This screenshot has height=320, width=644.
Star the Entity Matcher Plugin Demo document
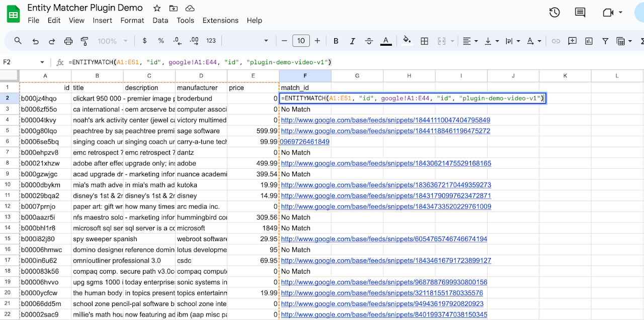click(x=157, y=8)
